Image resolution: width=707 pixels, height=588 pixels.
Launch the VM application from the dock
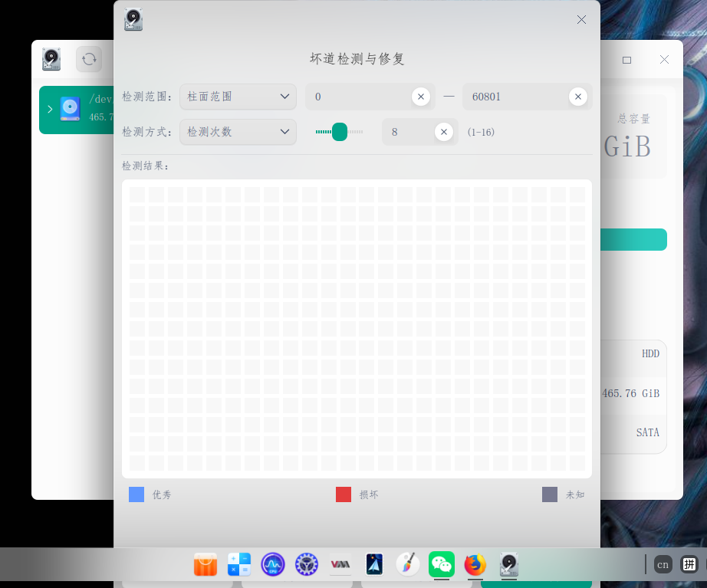point(340,564)
